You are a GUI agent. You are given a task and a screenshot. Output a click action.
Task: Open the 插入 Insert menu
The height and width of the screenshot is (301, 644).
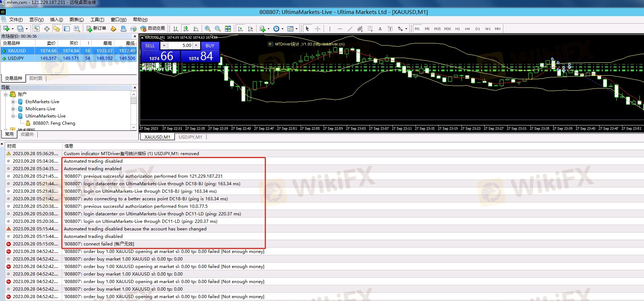click(56, 20)
